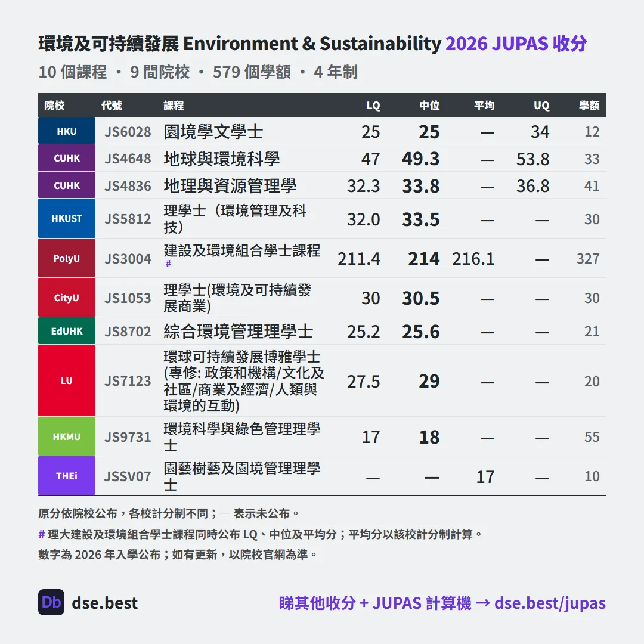The image size is (644, 644).
Task: Click the CUHK badge for JS4836
Action: tap(67, 185)
